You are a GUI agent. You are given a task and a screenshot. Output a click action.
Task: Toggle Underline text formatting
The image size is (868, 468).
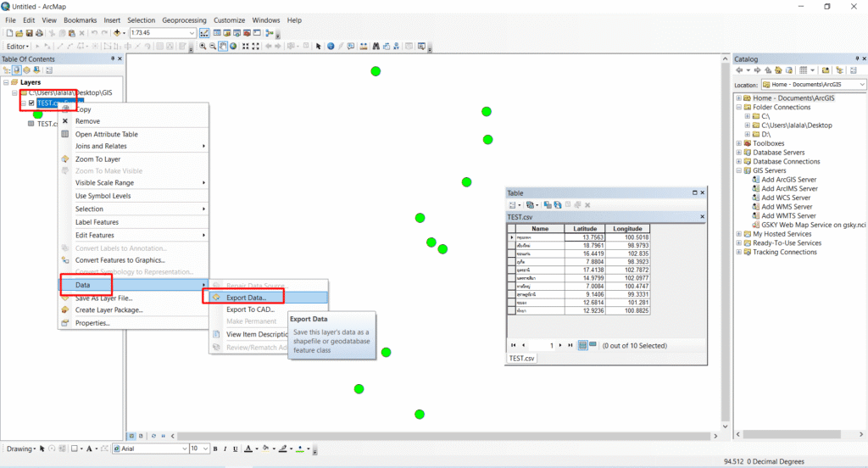(236, 449)
